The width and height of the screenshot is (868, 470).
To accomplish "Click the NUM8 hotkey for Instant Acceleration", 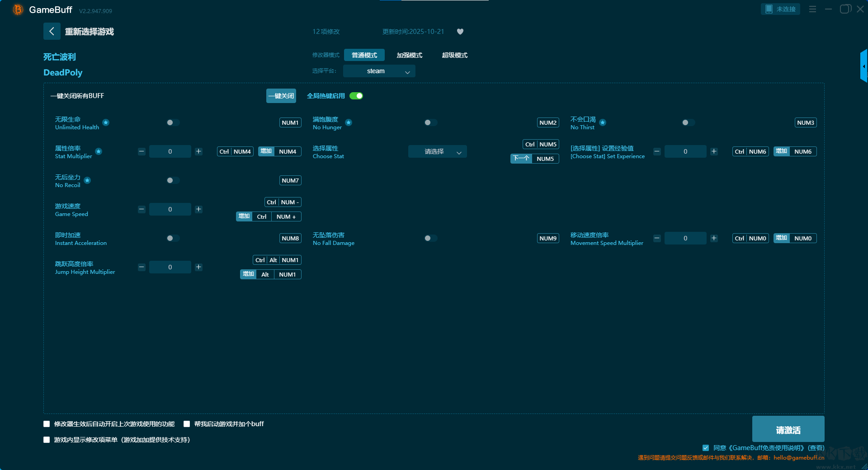I will (290, 238).
